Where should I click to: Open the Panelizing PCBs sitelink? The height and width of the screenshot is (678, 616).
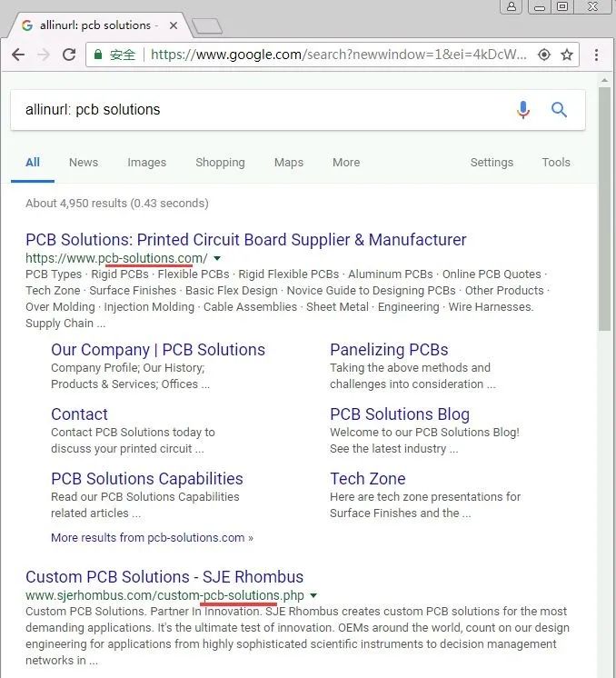[x=389, y=350]
